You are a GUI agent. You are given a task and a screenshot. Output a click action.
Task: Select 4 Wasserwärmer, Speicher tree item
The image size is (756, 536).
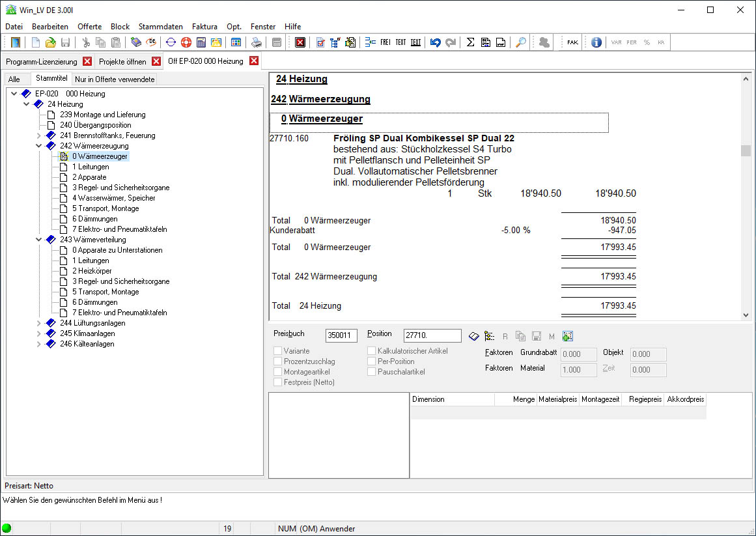[114, 198]
